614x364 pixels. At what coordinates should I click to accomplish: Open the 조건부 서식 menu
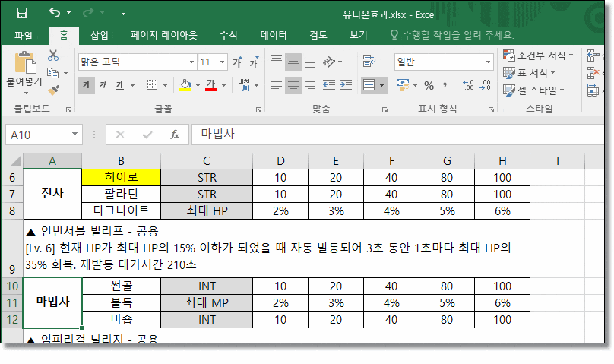click(x=538, y=55)
